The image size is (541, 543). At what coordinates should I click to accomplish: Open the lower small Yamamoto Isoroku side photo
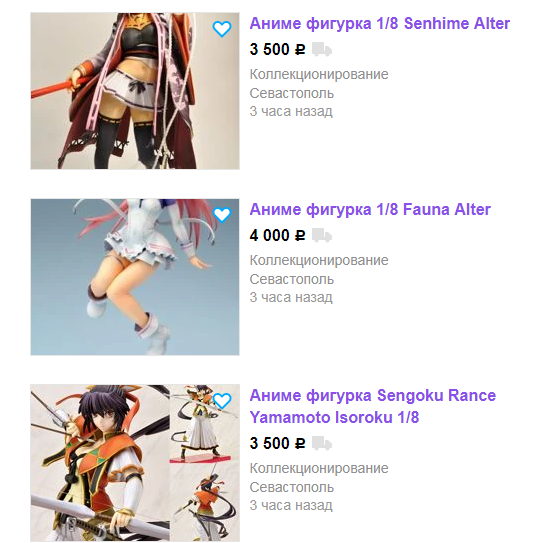coord(204,502)
